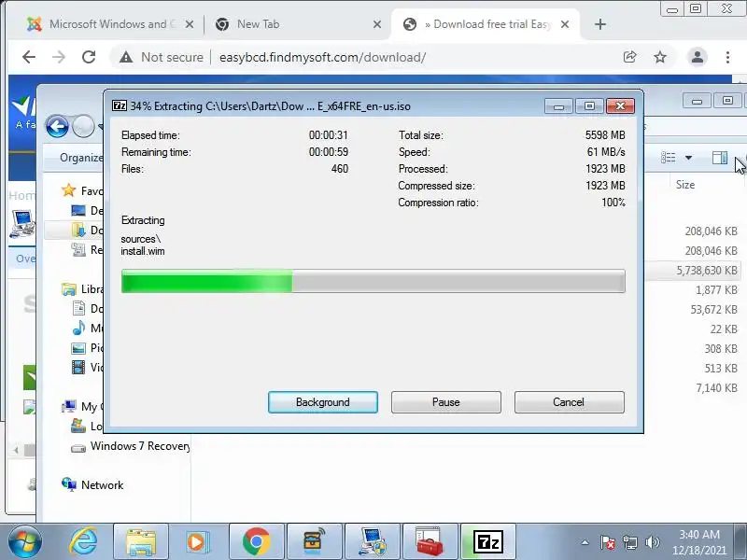Open Chrome profile avatar

coord(697,57)
